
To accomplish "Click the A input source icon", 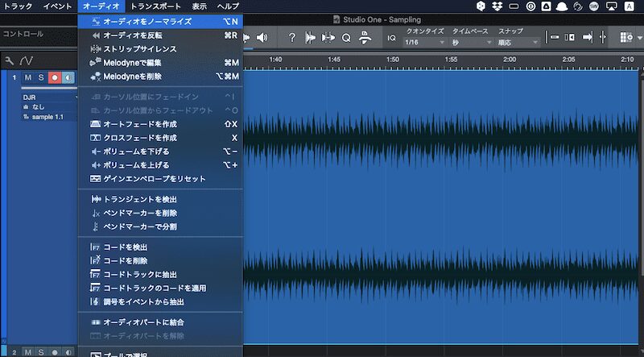I will [629, 6].
